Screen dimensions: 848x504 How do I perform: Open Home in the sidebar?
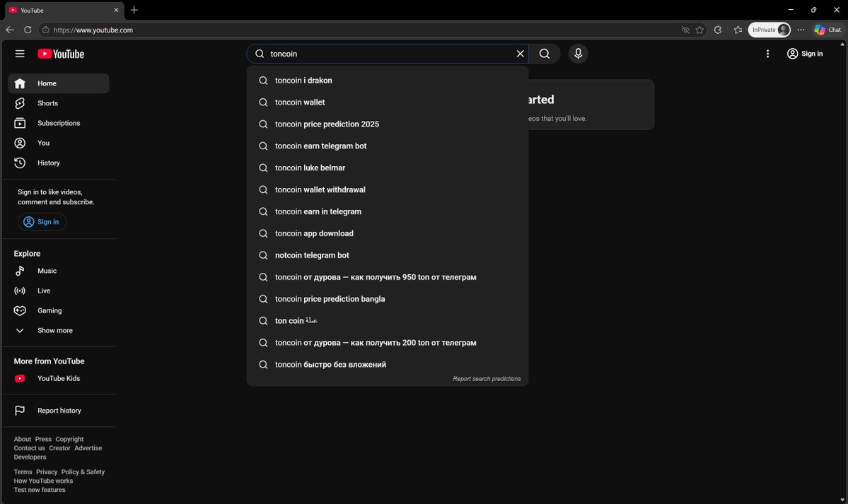(x=59, y=83)
